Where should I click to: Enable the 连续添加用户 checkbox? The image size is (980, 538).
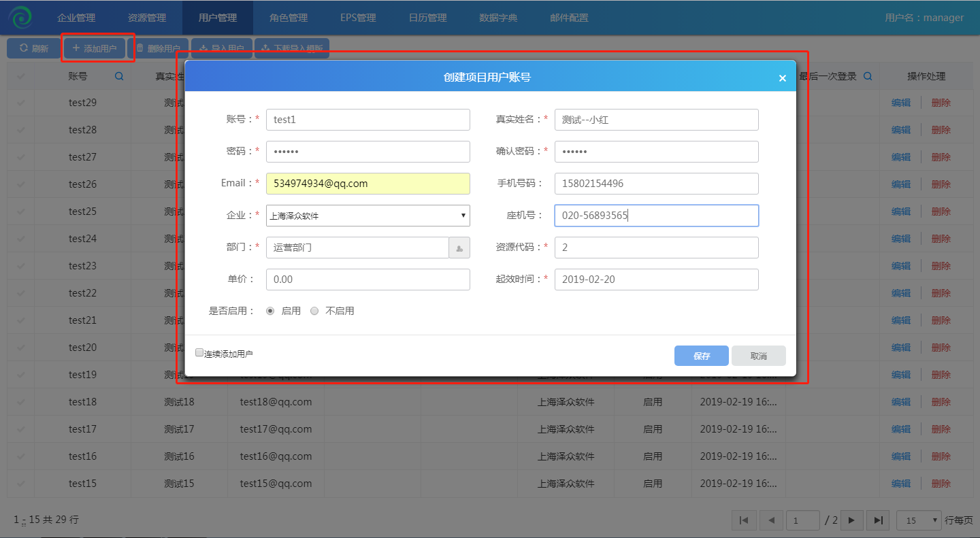point(199,353)
